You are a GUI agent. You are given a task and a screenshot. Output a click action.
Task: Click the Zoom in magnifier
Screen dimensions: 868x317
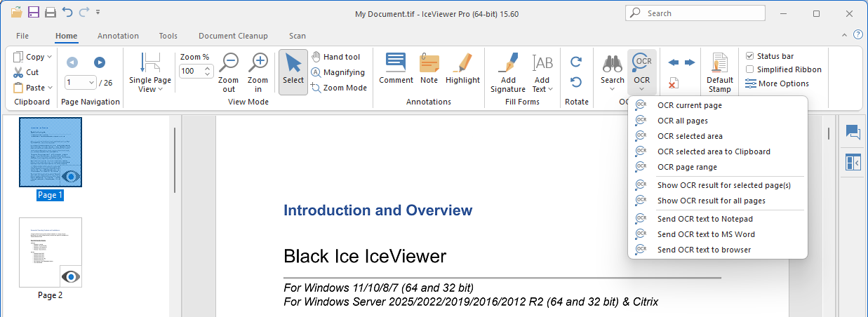coord(258,72)
